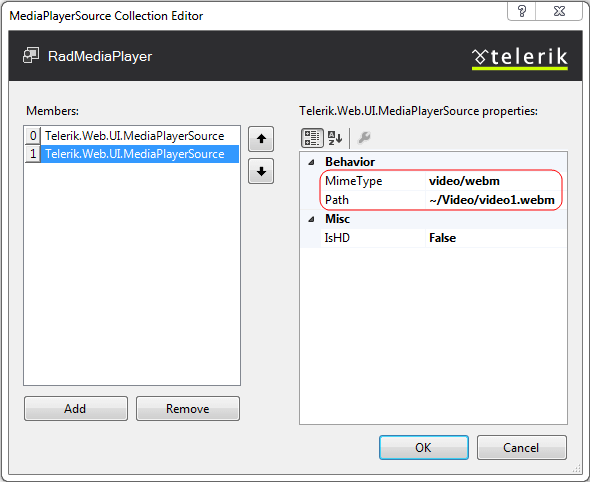Screen dimensions: 590x482
Task: Change the IsHD value False
Action: (x=496, y=238)
